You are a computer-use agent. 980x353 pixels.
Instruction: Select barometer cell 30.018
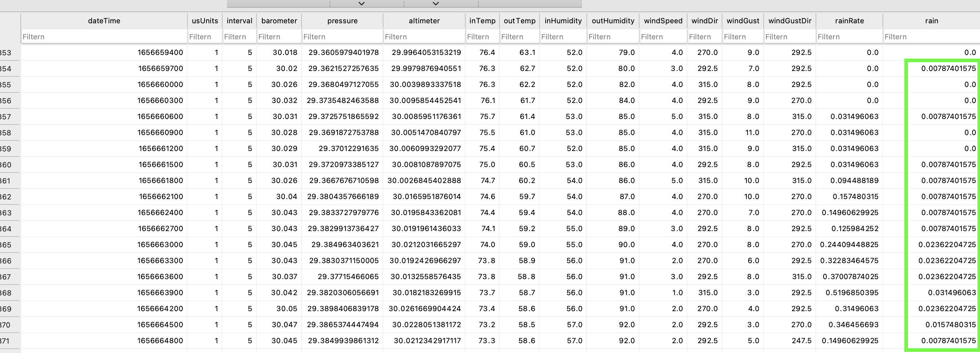click(279, 52)
